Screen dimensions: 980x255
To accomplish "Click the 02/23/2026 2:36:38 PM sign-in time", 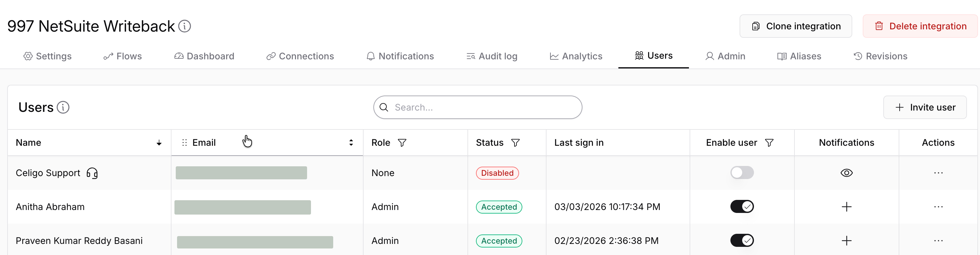I will click(606, 241).
